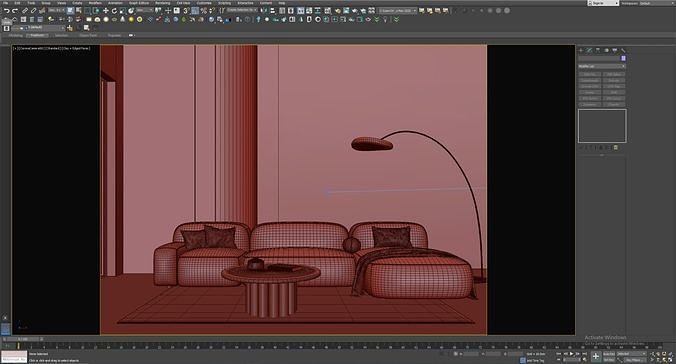This screenshot has width=676, height=364.
Task: Open the named selection sets dropdown
Action: point(242,10)
